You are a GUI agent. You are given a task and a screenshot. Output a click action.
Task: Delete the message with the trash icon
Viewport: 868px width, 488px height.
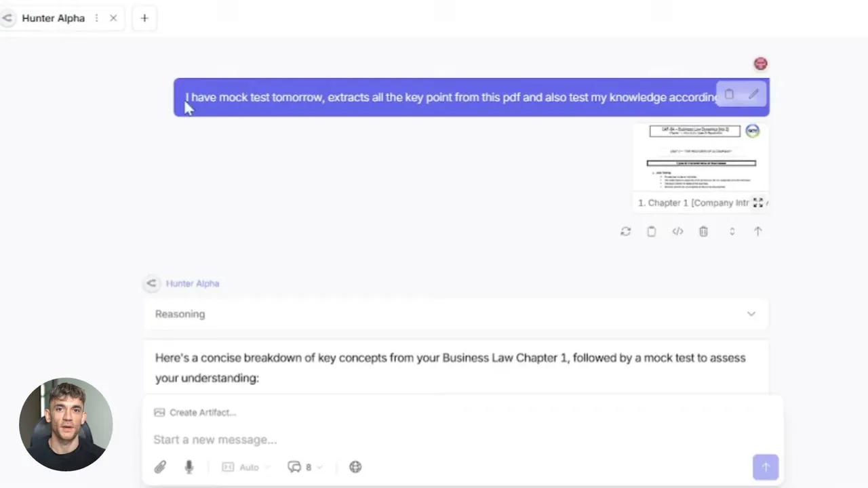click(703, 231)
